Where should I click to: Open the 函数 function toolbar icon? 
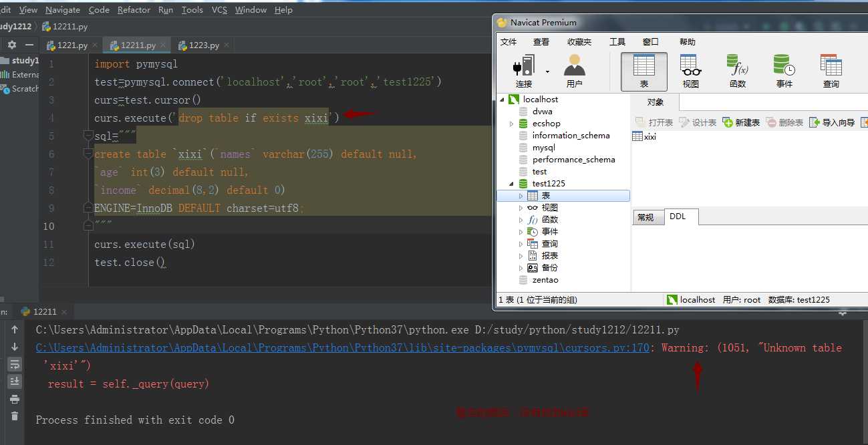click(x=738, y=71)
